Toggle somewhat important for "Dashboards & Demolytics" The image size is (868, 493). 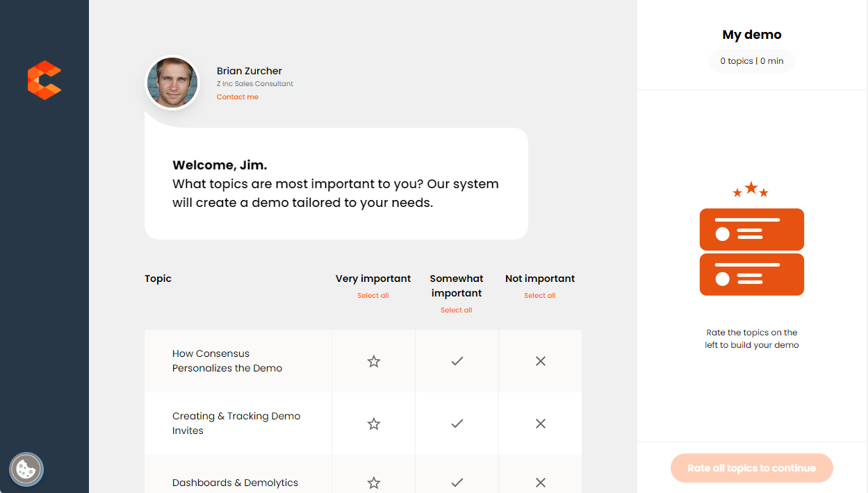click(x=457, y=482)
